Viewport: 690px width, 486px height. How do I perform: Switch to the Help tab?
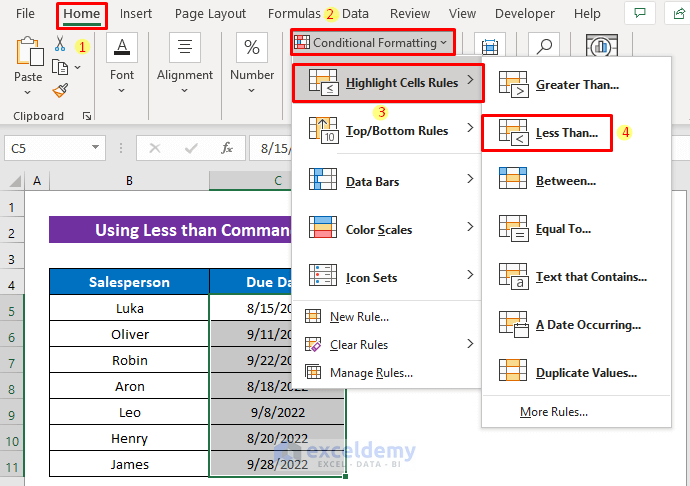coord(587,14)
